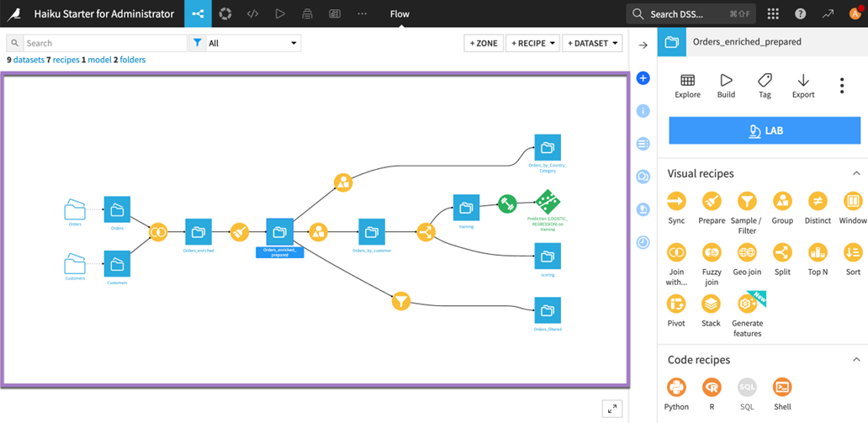Viewport: 868px width, 423px height.
Task: Click the Top N recipe icon
Action: coord(818,252)
